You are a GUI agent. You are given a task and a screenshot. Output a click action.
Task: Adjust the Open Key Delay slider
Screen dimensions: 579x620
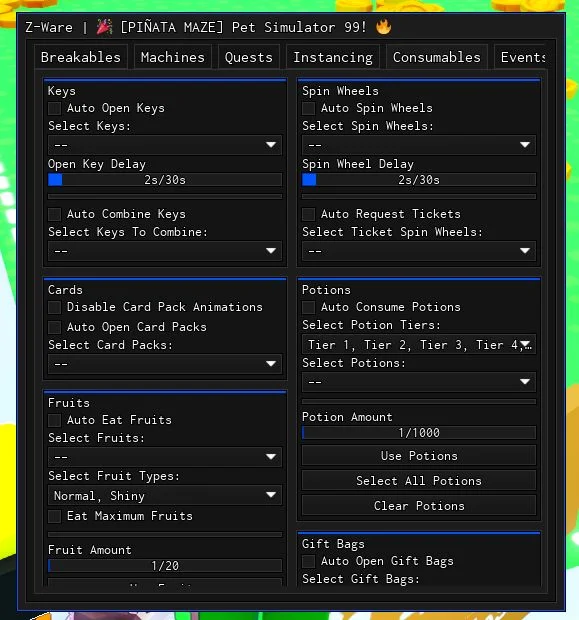coord(165,180)
